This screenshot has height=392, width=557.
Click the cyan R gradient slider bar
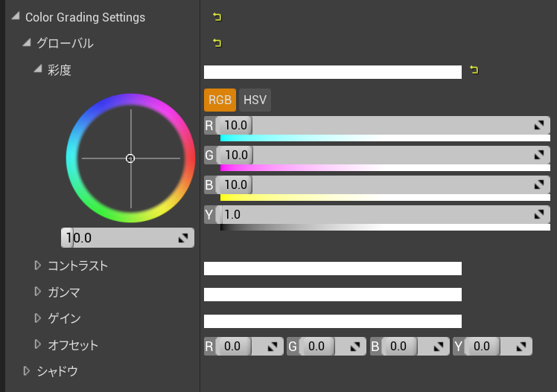385,138
